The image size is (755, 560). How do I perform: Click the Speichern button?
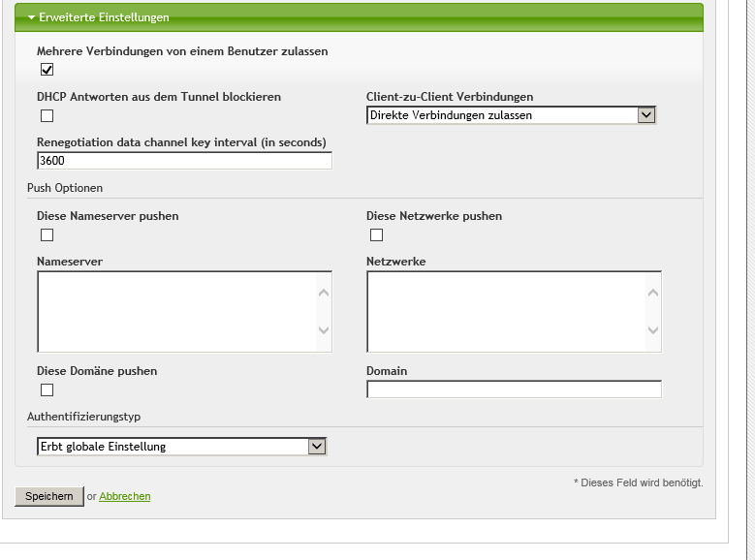click(x=48, y=496)
